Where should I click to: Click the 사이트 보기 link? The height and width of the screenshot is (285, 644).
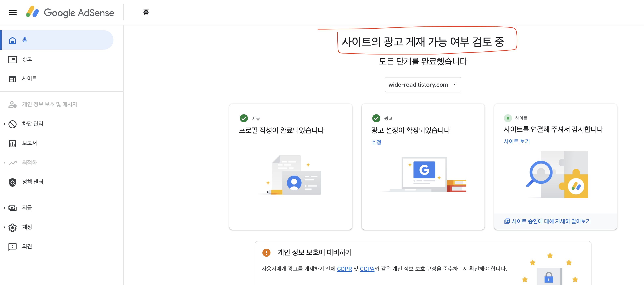point(517,141)
